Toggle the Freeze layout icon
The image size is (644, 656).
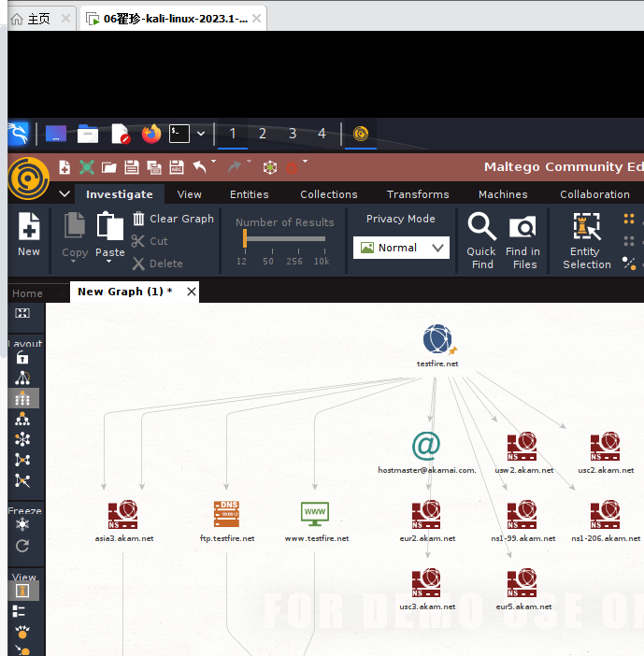coord(22,524)
